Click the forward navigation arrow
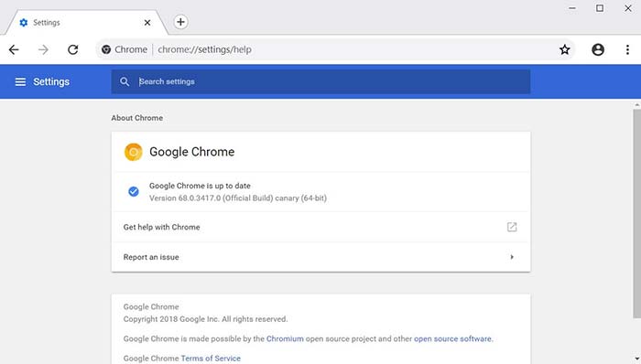The height and width of the screenshot is (364, 641). tap(43, 49)
